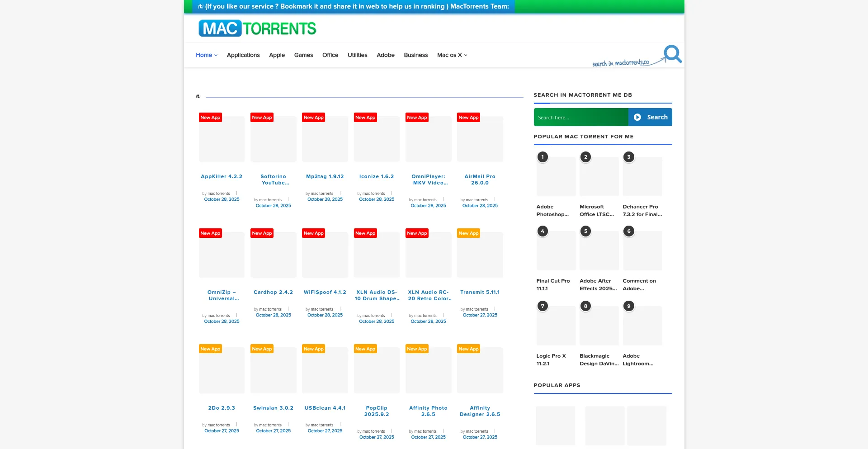This screenshot has width=868, height=449.
Task: Click the number 9 badge on Adobe Lightroom
Action: point(628,306)
